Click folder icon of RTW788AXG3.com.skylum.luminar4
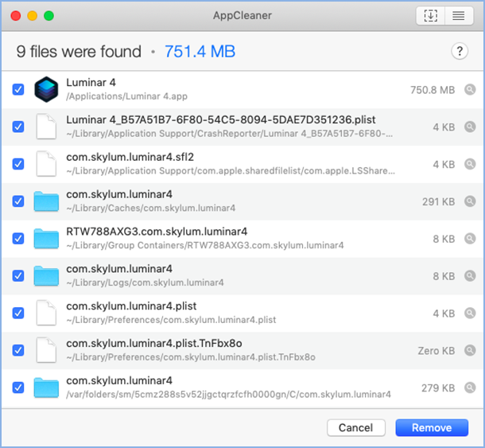The height and width of the screenshot is (448, 485). click(46, 239)
